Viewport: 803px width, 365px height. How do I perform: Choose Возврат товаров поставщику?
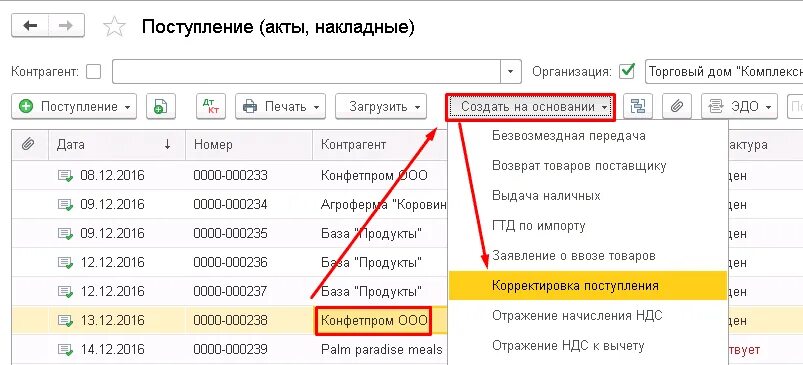[579, 166]
